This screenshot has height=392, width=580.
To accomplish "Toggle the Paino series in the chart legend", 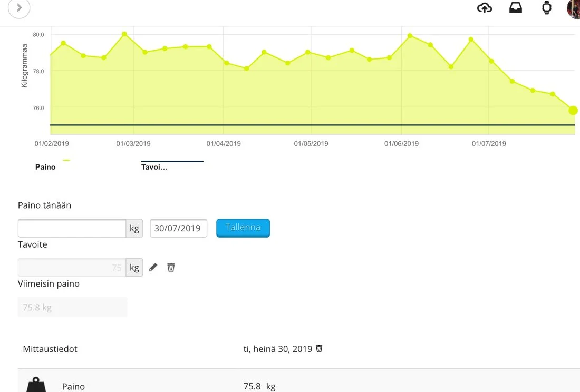I will tap(45, 166).
